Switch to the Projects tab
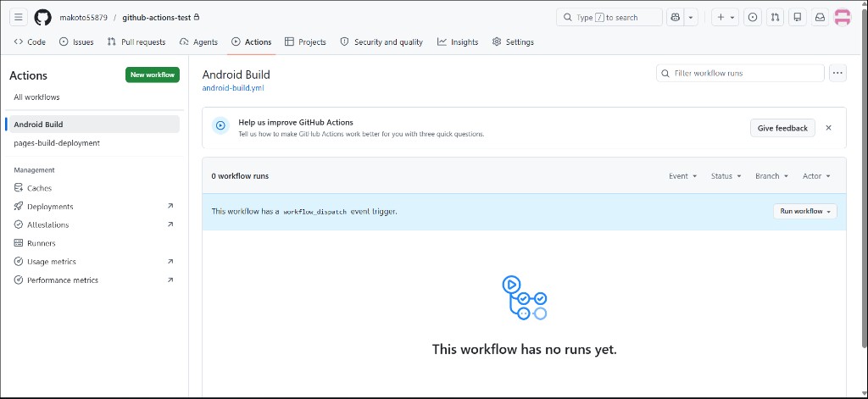The image size is (868, 399). pyautogui.click(x=305, y=42)
